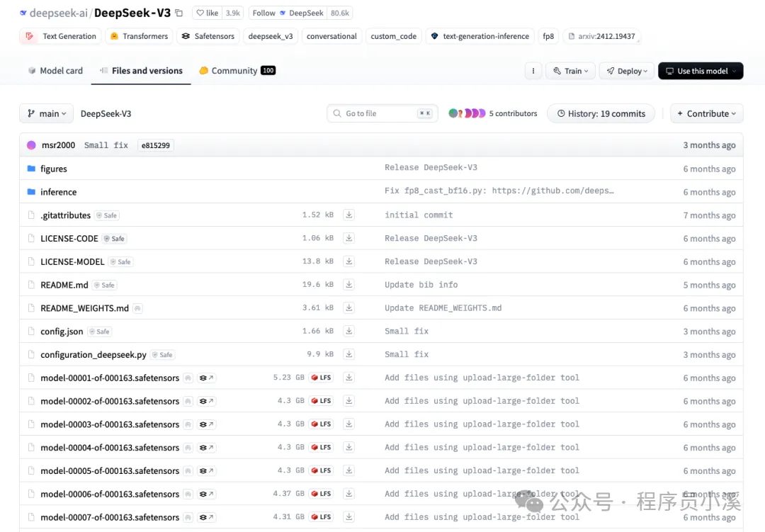This screenshot has width=765, height=532.
Task: Open safetensors viewer for model-00002 file
Action: (206, 401)
